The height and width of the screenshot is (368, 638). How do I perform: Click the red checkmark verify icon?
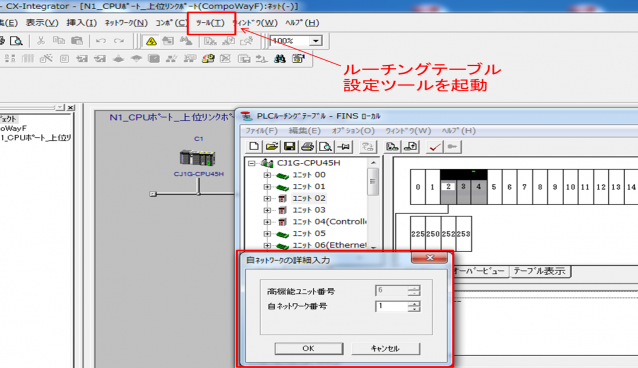(x=435, y=147)
